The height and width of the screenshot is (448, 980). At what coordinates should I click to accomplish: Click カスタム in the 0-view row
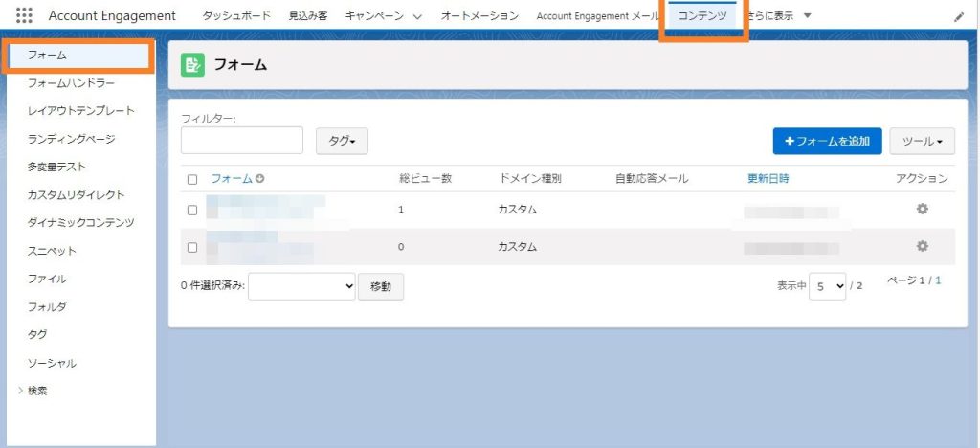(518, 247)
